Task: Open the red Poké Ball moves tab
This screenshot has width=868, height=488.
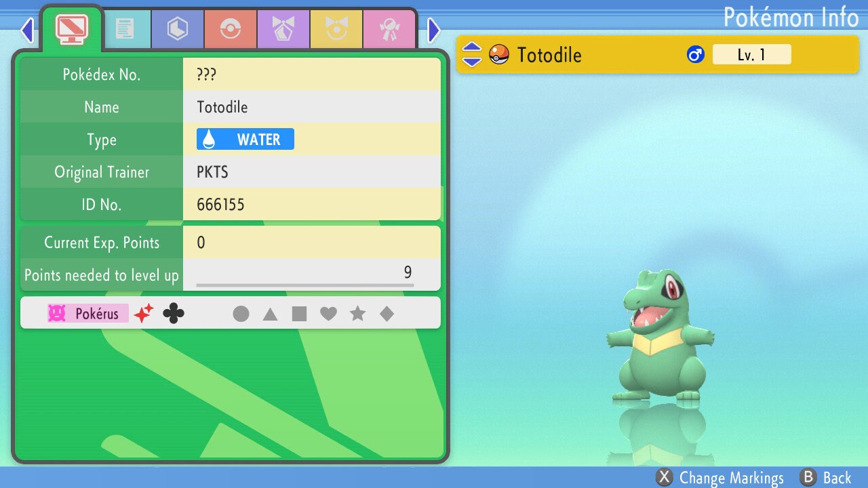Action: (231, 30)
